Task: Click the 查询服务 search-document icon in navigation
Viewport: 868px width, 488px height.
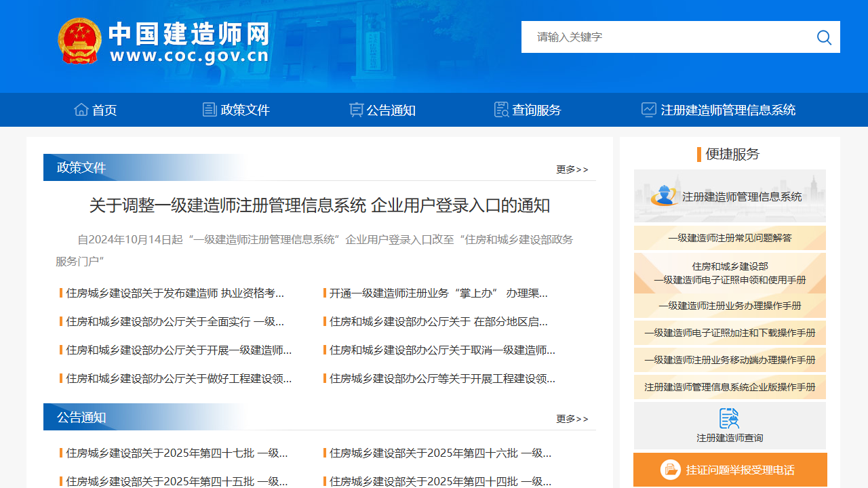Action: 501,109
